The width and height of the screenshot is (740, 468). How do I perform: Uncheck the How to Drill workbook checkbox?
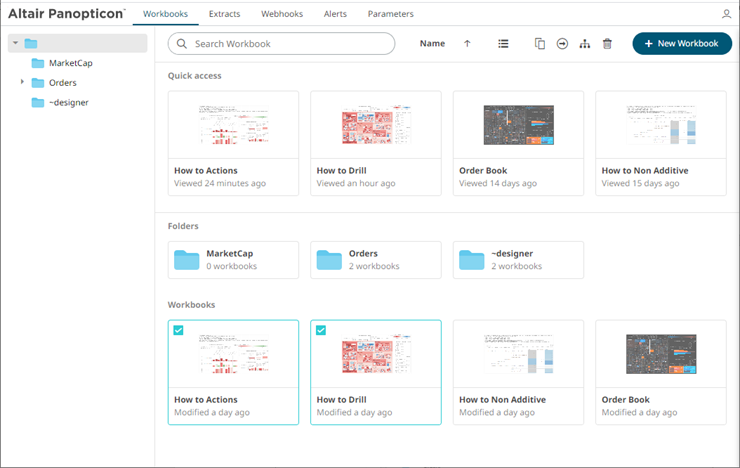[321, 331]
